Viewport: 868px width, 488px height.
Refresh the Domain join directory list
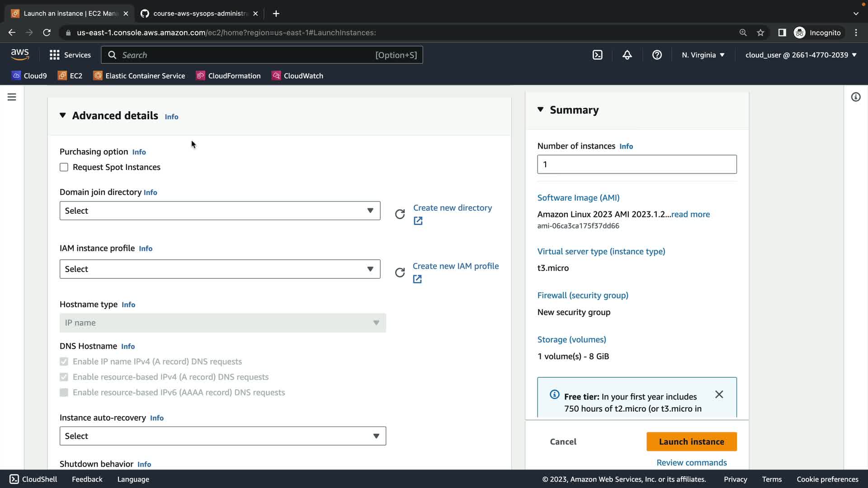pyautogui.click(x=400, y=214)
